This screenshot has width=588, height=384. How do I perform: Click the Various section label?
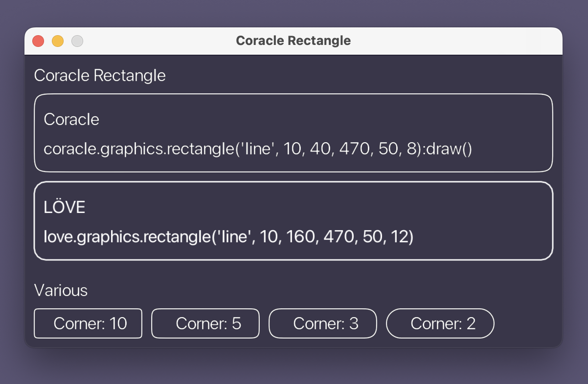(x=61, y=291)
